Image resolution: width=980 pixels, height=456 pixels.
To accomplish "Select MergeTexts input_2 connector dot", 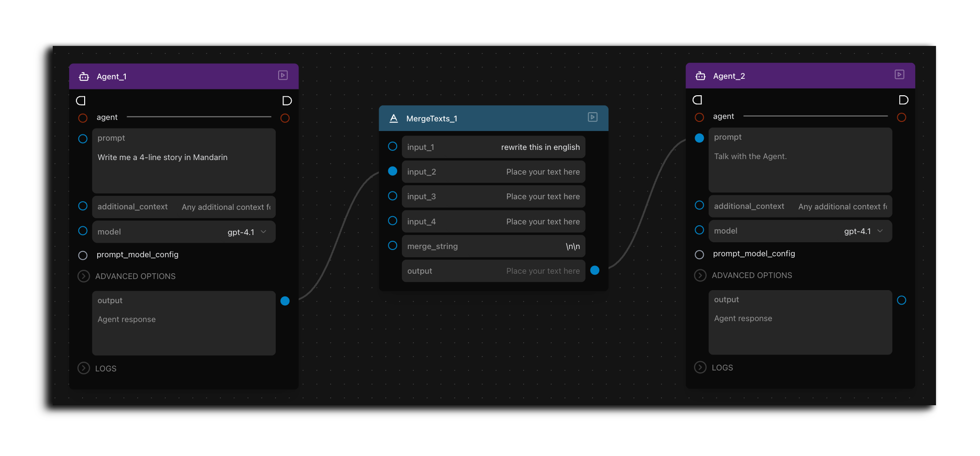I will point(393,171).
